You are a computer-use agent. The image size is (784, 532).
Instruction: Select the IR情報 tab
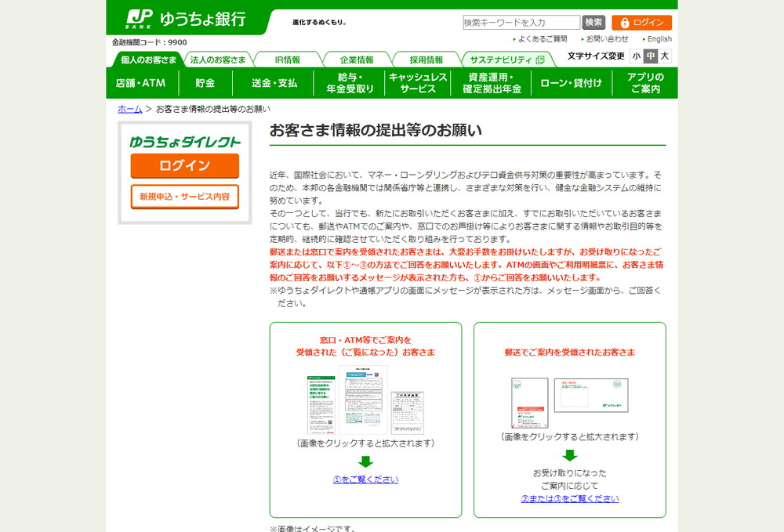tap(288, 60)
